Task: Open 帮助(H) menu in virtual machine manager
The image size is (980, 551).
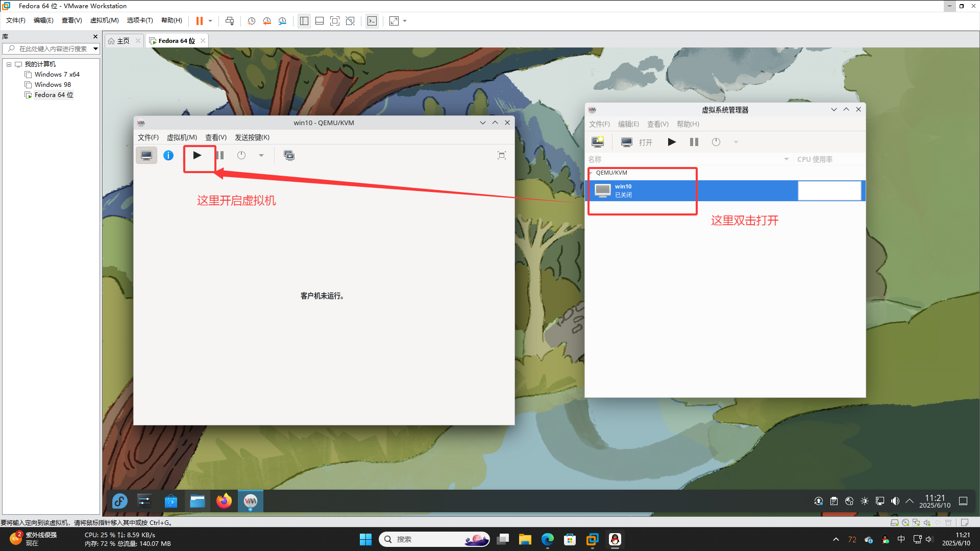Action: tap(688, 124)
